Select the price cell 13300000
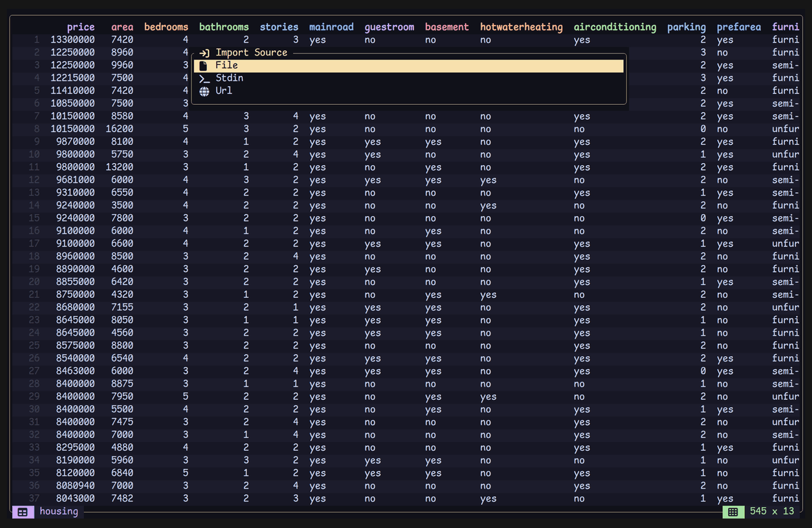The image size is (812, 528). [x=73, y=40]
